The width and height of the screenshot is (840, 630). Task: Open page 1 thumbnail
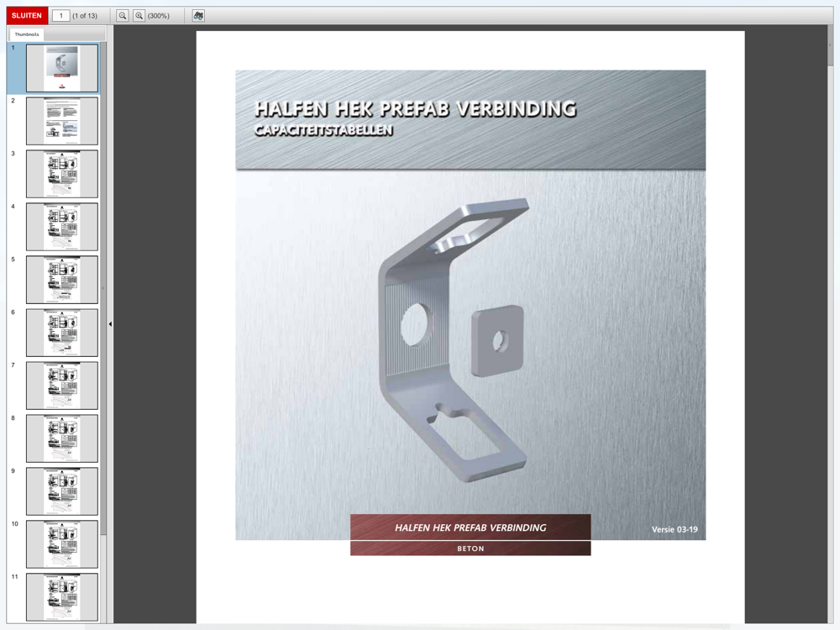point(62,68)
